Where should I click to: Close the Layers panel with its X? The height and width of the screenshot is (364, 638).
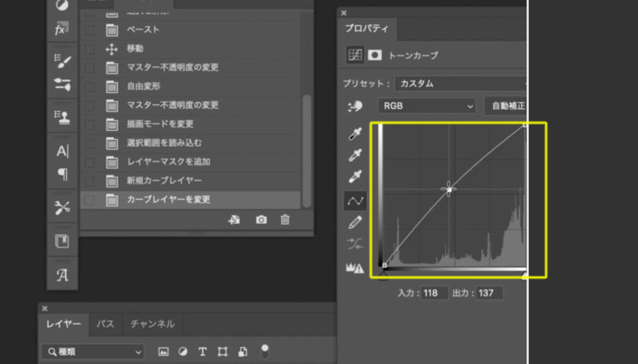tap(45, 308)
